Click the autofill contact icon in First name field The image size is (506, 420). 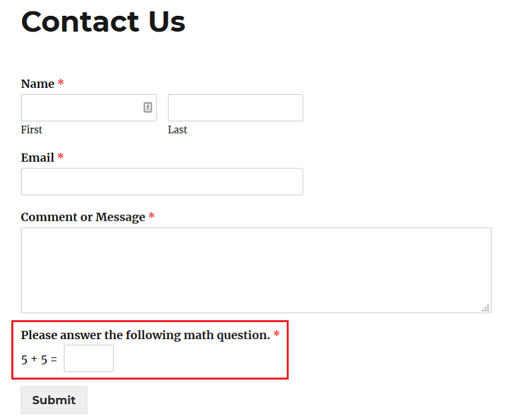[x=148, y=108]
